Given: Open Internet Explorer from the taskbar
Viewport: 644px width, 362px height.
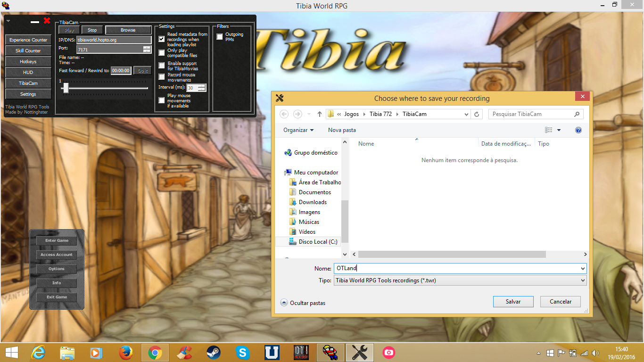Looking at the screenshot, I should (38, 353).
